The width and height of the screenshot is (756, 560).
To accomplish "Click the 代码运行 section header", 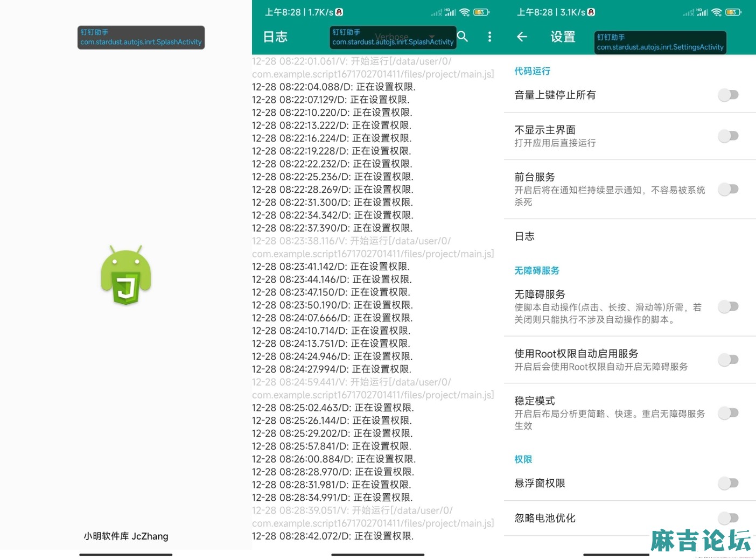I will click(532, 71).
